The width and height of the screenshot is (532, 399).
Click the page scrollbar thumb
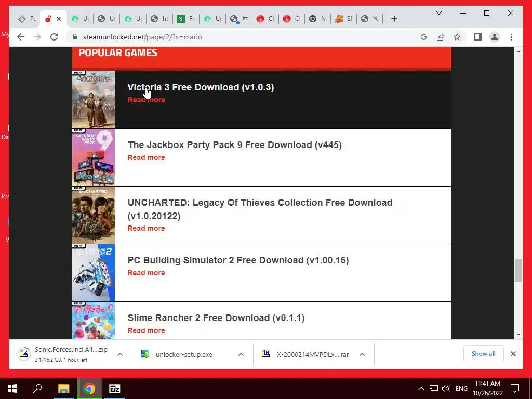pyautogui.click(x=518, y=270)
